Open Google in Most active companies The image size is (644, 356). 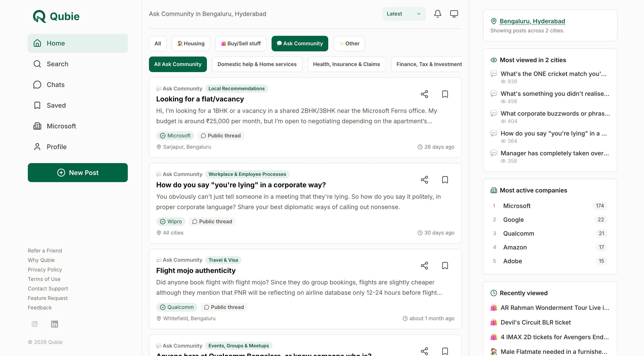click(550, 220)
